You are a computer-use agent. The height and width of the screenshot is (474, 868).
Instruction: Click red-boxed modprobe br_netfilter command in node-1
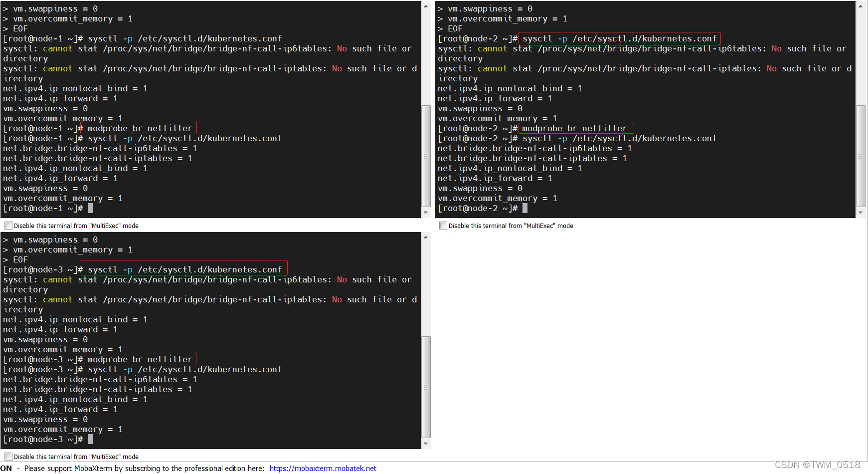tap(139, 128)
